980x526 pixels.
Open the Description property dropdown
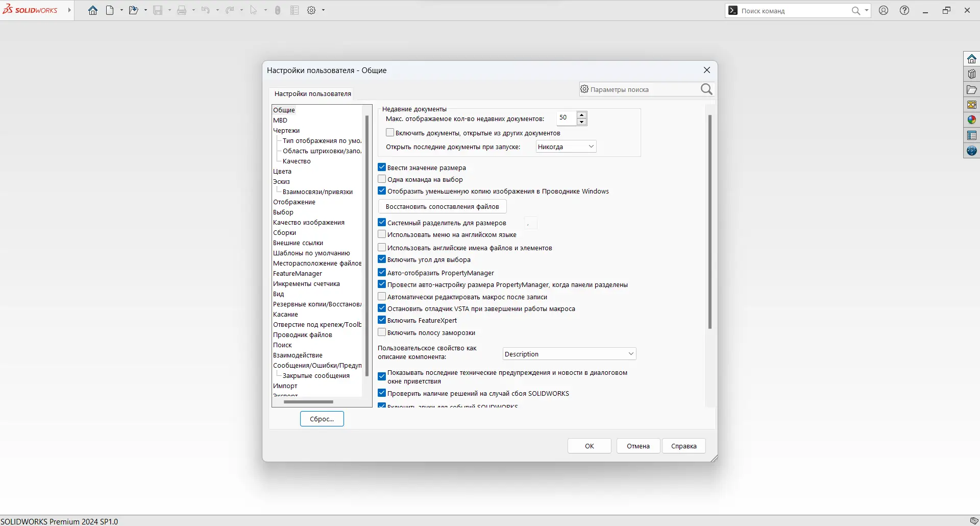(570, 354)
